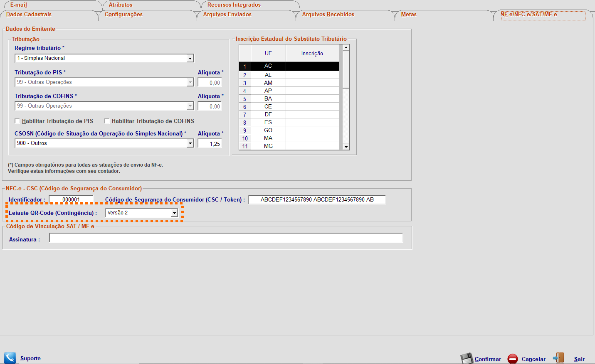Viewport: 595px width, 364px height.
Task: Click the Identificador input field
Action: 71,200
